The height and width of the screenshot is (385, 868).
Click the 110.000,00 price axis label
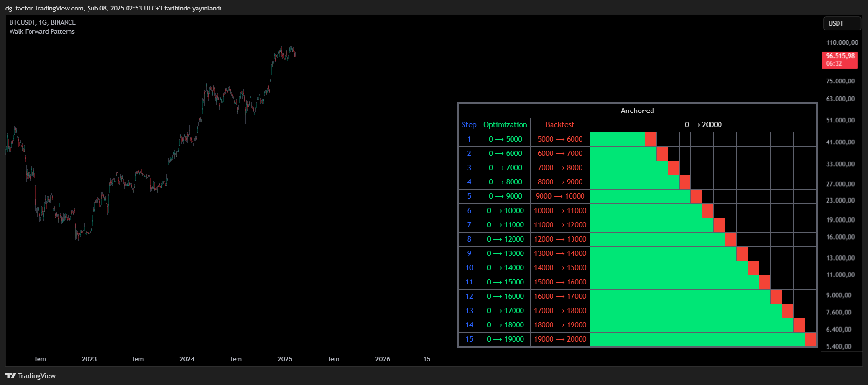[842, 42]
